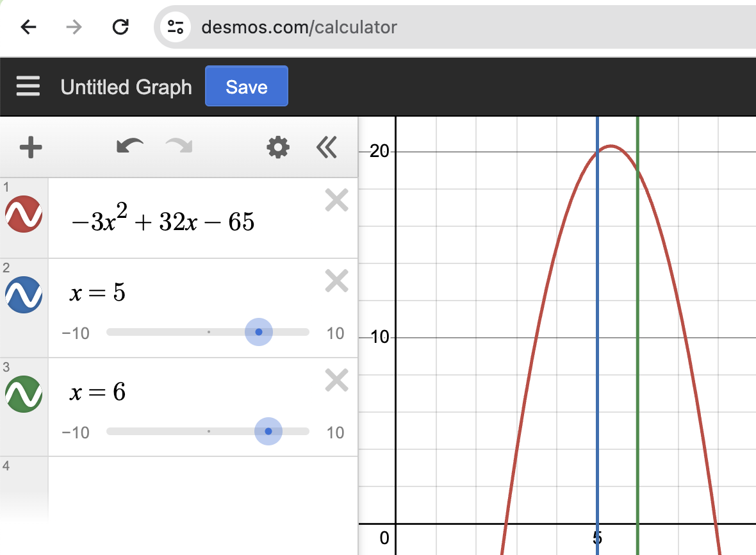Delete the -3x²+32x-65 expression
The height and width of the screenshot is (555, 756).
coord(336,200)
